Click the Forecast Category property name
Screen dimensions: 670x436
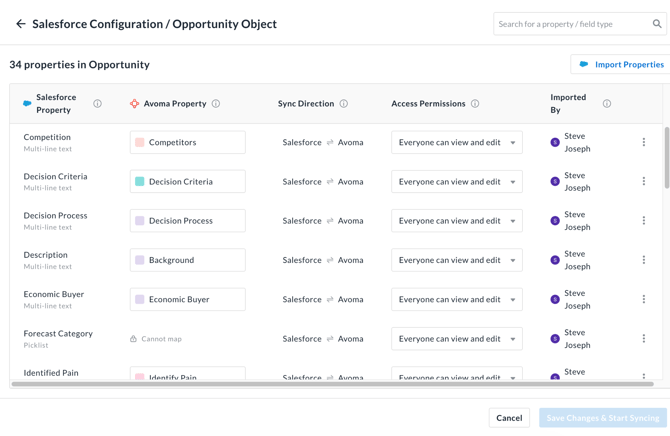[58, 334]
